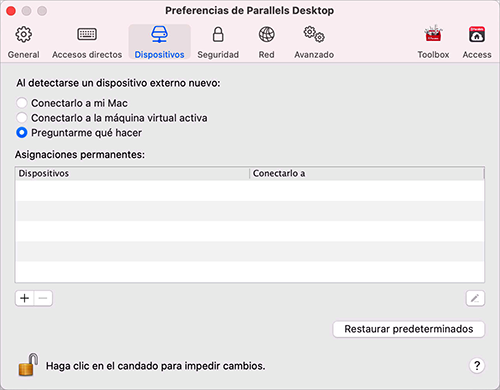Select the Dispositivos device icon
500x390 pixels.
(159, 35)
